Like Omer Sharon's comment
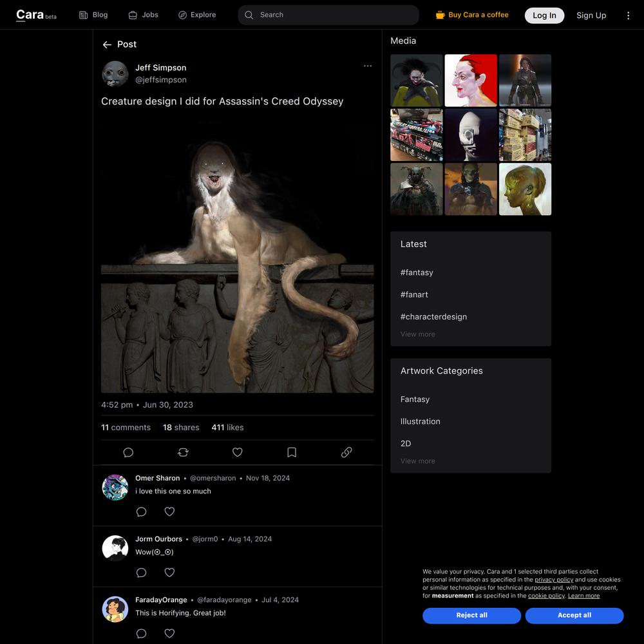Screen dimensions: 644x644 click(x=169, y=511)
